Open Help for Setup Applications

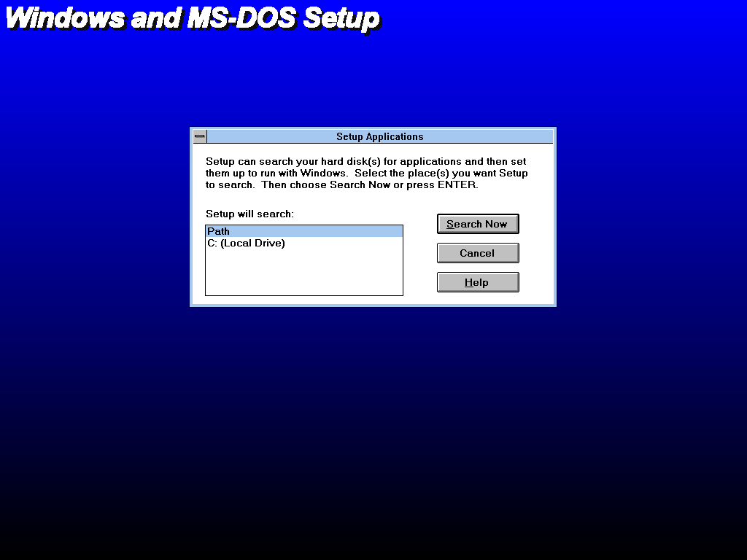point(478,282)
